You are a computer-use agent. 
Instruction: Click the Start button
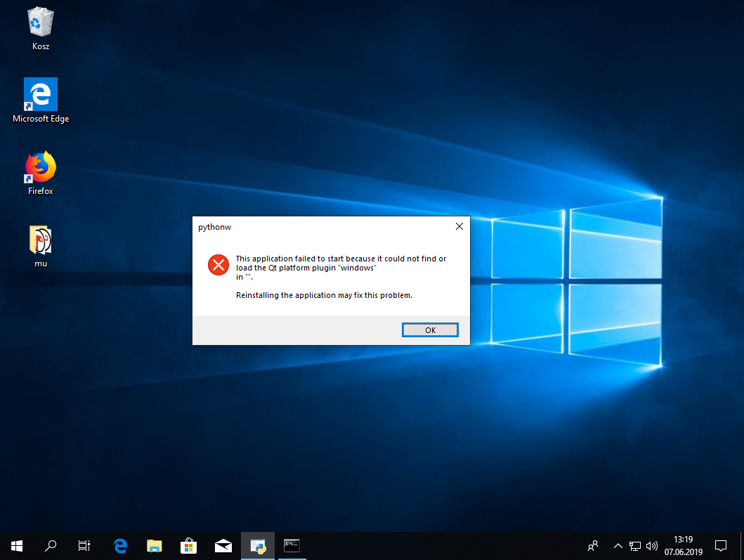pyautogui.click(x=16, y=546)
